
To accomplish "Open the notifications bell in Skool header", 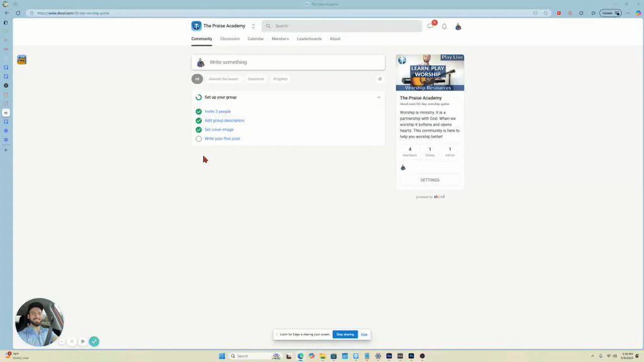I will [444, 26].
